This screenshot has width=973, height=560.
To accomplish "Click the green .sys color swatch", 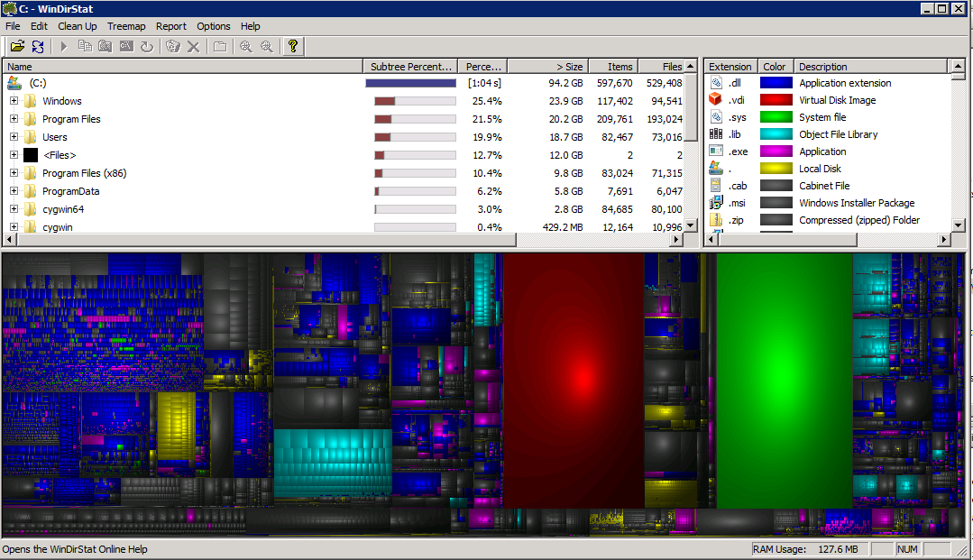I will tap(776, 117).
